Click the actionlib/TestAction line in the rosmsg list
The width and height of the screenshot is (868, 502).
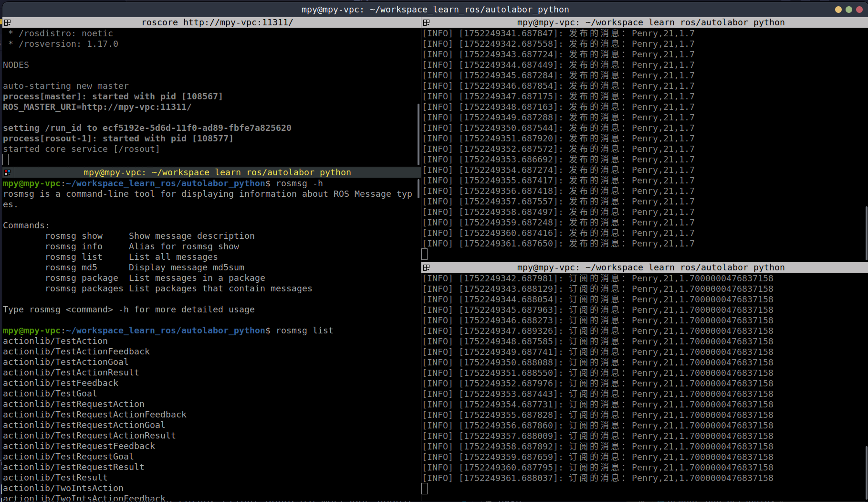(x=55, y=341)
